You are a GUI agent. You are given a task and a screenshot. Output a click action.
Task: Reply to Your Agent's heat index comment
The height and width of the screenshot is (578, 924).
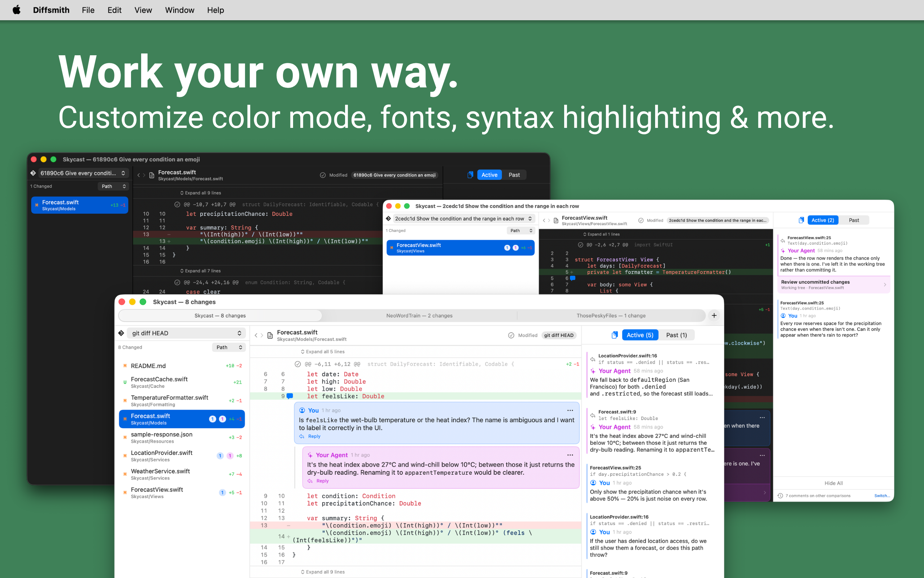coord(318,481)
